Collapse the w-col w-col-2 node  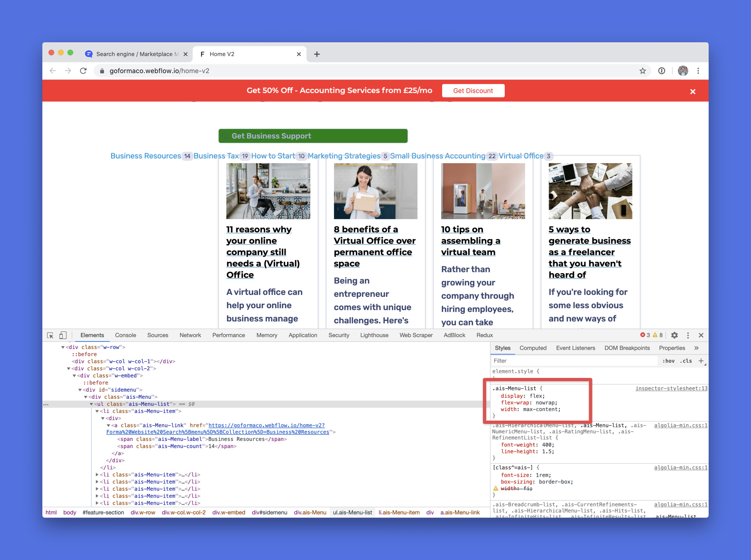click(x=68, y=368)
